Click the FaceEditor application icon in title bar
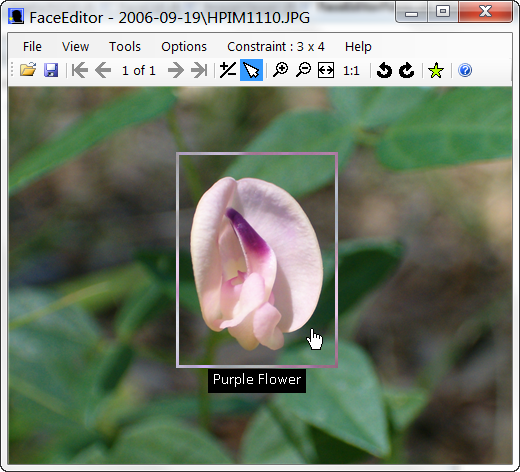 [x=16, y=17]
